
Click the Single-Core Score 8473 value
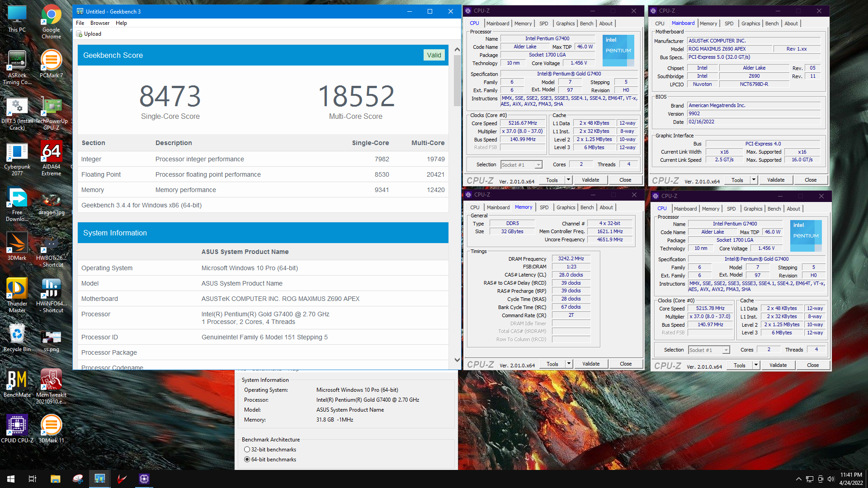170,96
